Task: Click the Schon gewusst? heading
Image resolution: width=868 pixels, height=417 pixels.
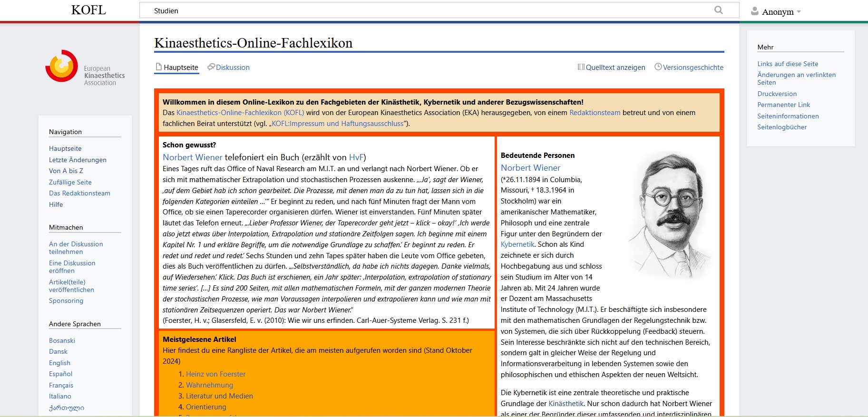Action: pyautogui.click(x=189, y=145)
